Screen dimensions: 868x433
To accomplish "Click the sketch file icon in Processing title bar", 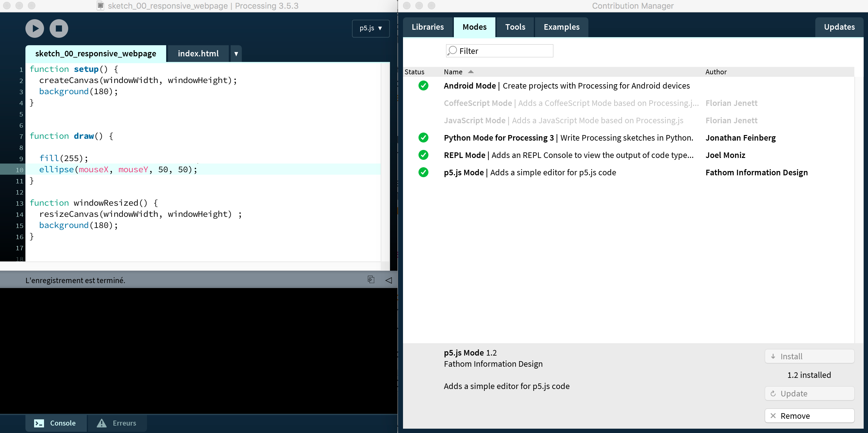I will pyautogui.click(x=100, y=6).
